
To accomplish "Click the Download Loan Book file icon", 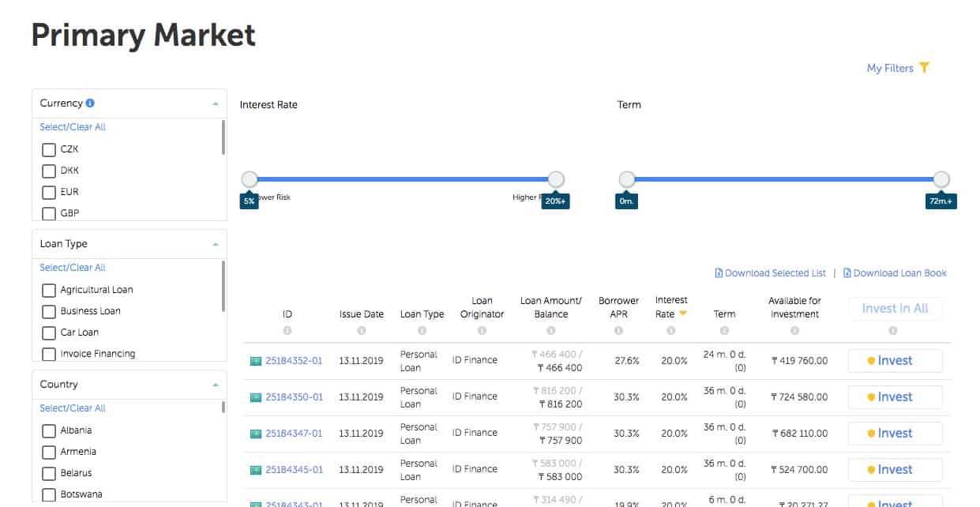I will (x=847, y=273).
